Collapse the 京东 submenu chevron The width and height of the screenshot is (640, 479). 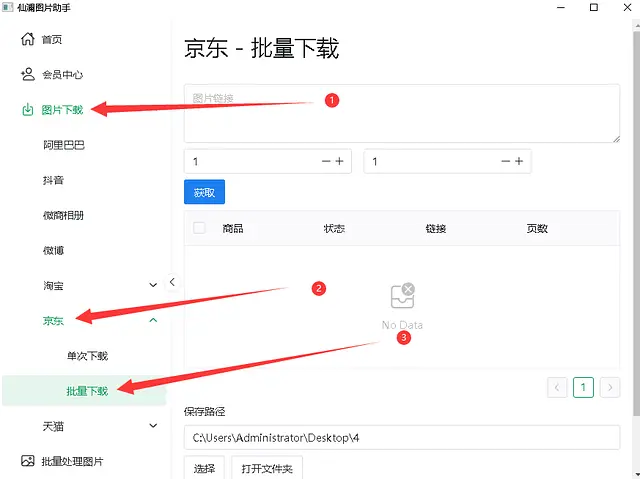coord(153,320)
